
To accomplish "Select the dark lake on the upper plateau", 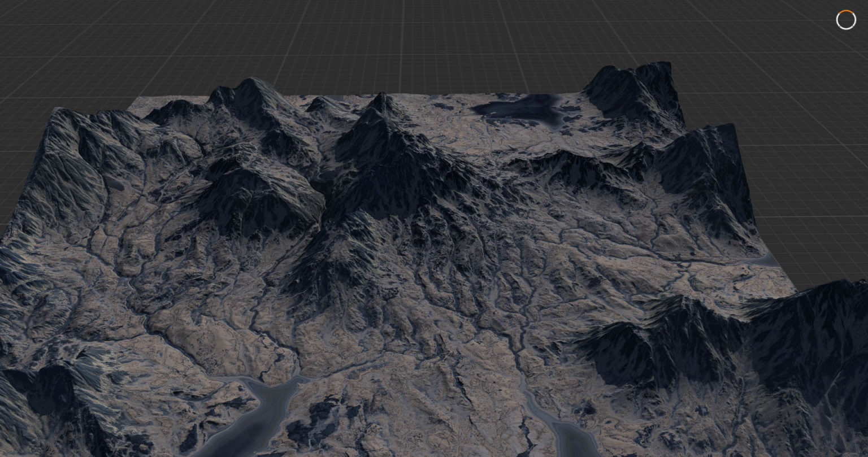I will pyautogui.click(x=517, y=109).
